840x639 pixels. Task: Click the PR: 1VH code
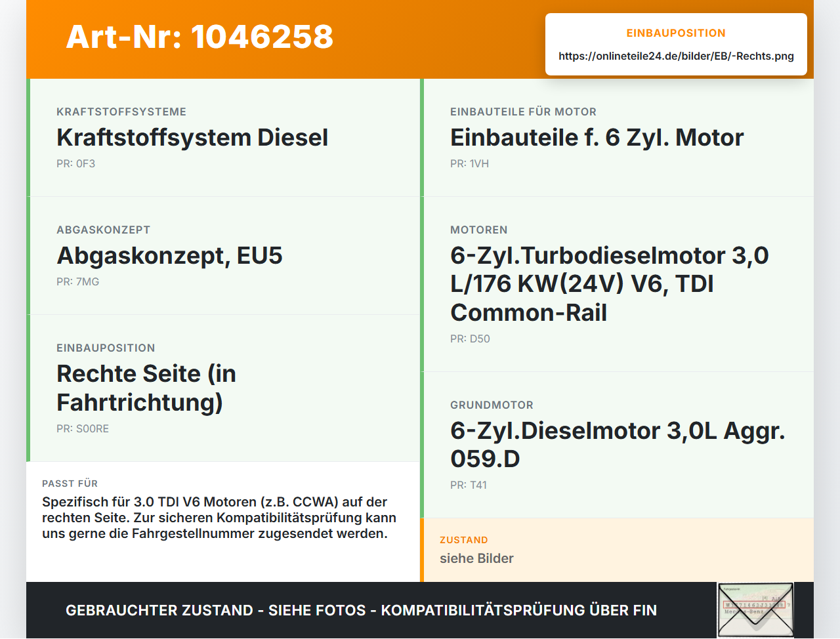469,163
